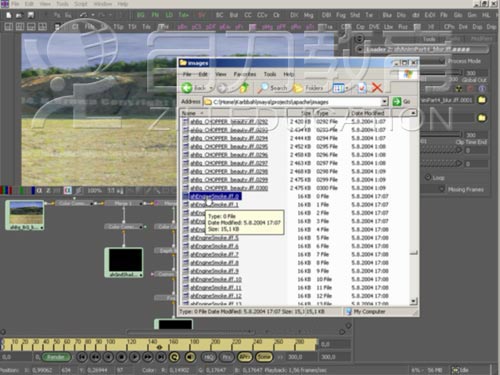Click the green Back arrow in Explorer
Screen dimensions: 500x375
tap(187, 88)
